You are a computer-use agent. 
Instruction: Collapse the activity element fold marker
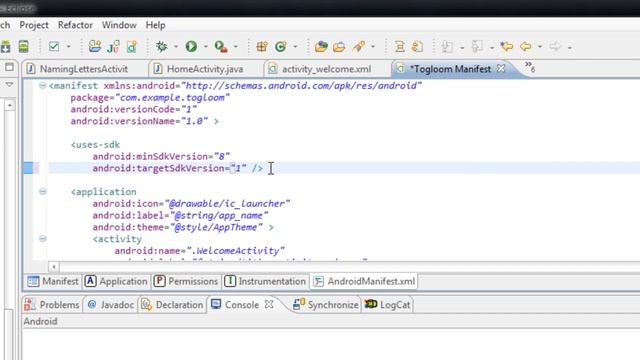click(x=42, y=239)
